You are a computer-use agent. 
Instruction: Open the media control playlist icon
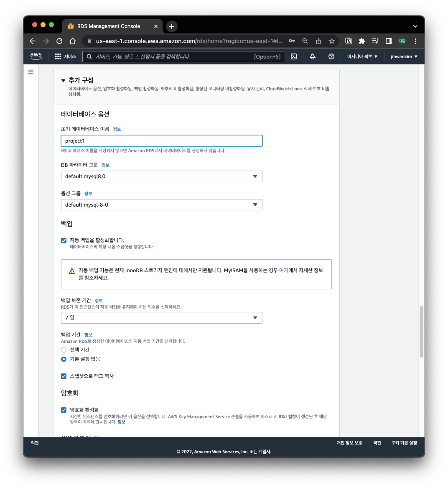coord(375,41)
